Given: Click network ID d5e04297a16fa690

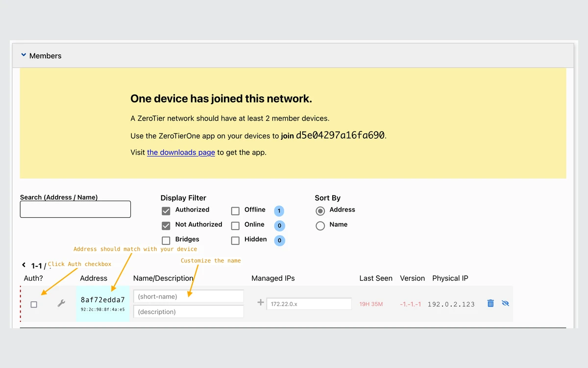Looking at the screenshot, I should [x=341, y=135].
